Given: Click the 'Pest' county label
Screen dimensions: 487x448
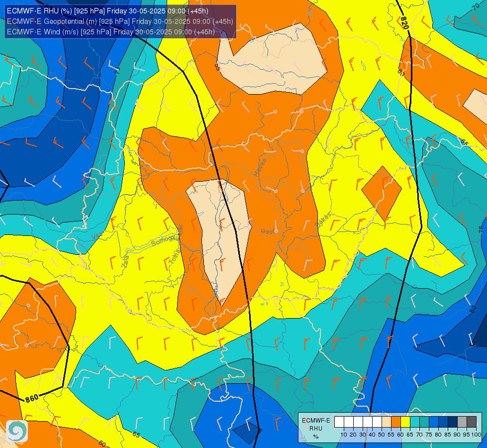Looking at the screenshot, I should click(268, 231).
